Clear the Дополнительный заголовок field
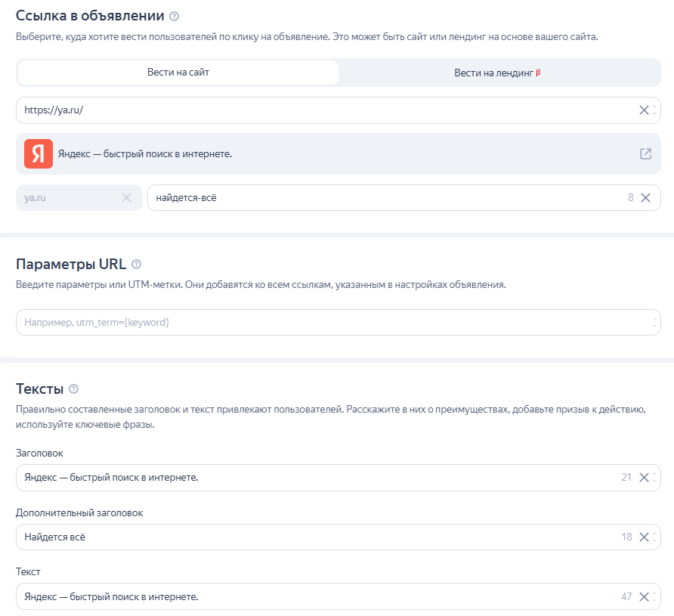 pyautogui.click(x=644, y=537)
